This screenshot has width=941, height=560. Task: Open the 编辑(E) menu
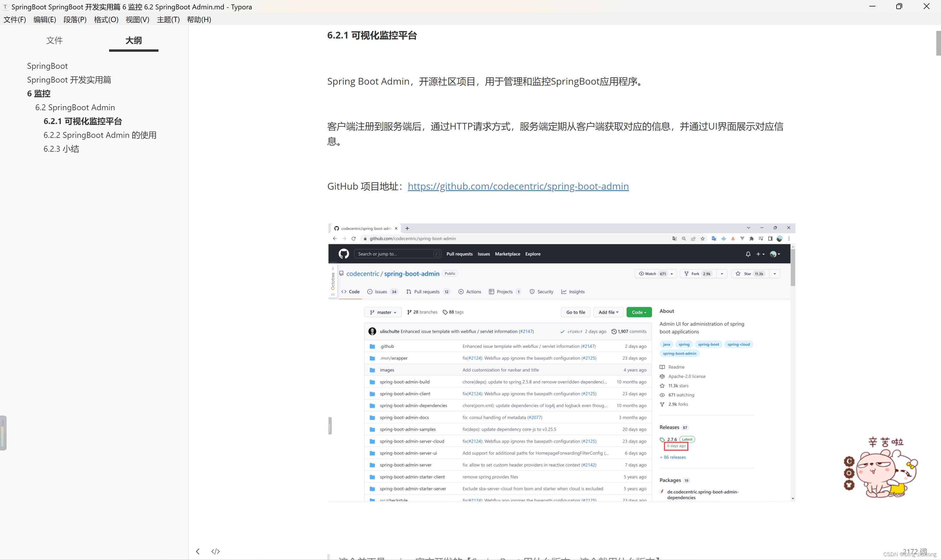point(44,20)
